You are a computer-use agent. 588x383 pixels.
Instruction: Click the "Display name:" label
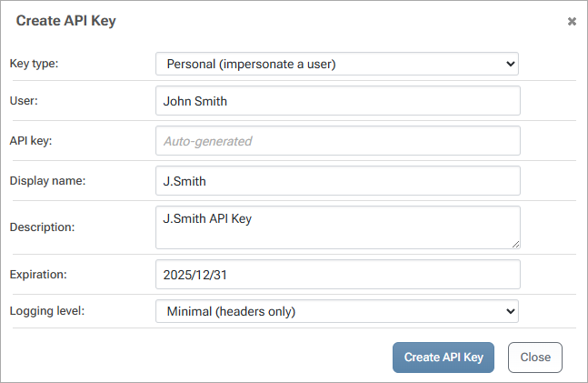click(x=47, y=181)
